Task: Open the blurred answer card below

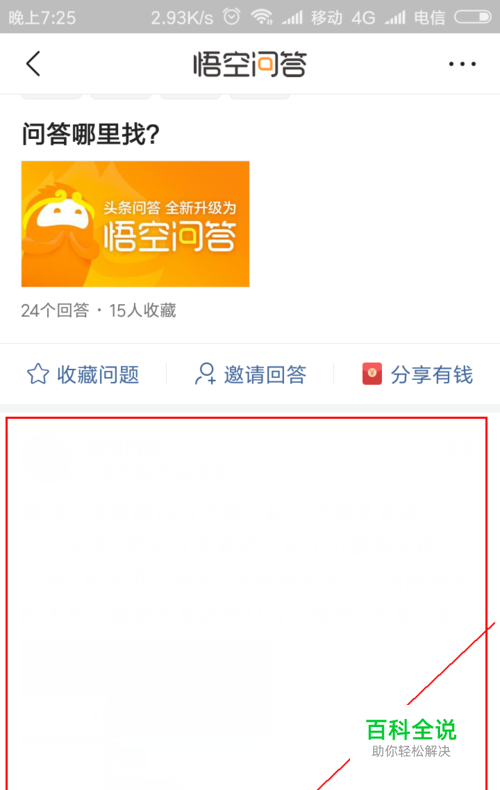Action: [x=246, y=604]
